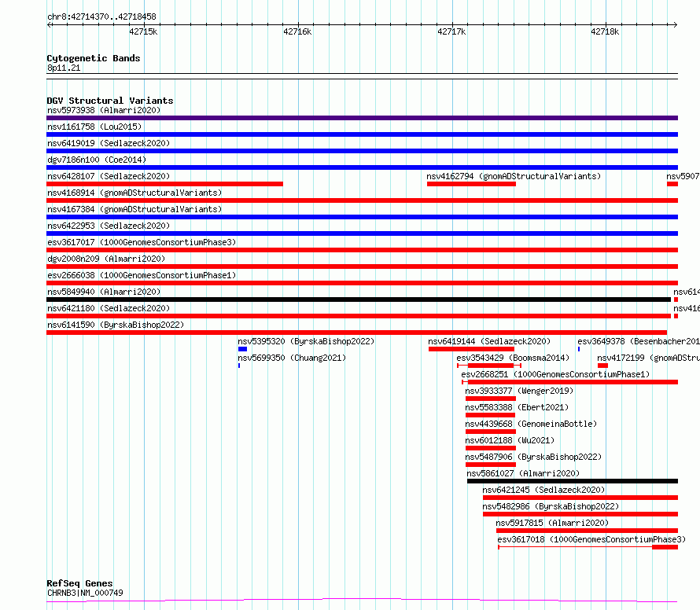
Task: Click nsv4162794 (gnomADStructuralVariants) label
Action: (x=514, y=176)
